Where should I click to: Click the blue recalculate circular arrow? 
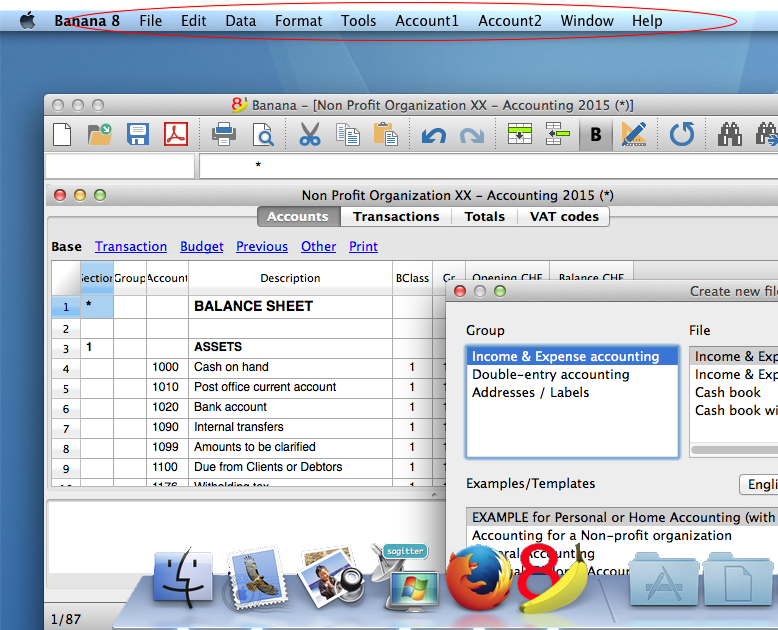682,134
